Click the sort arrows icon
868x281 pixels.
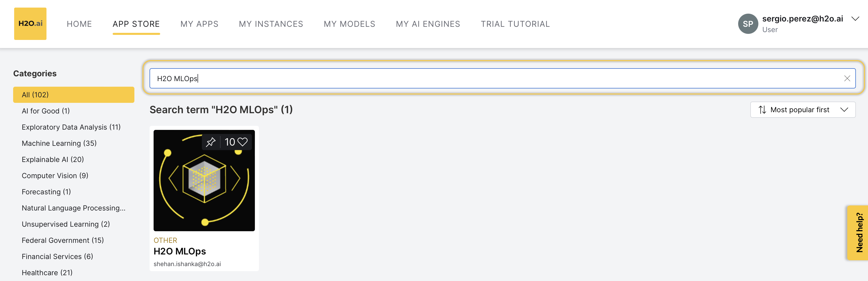point(762,110)
